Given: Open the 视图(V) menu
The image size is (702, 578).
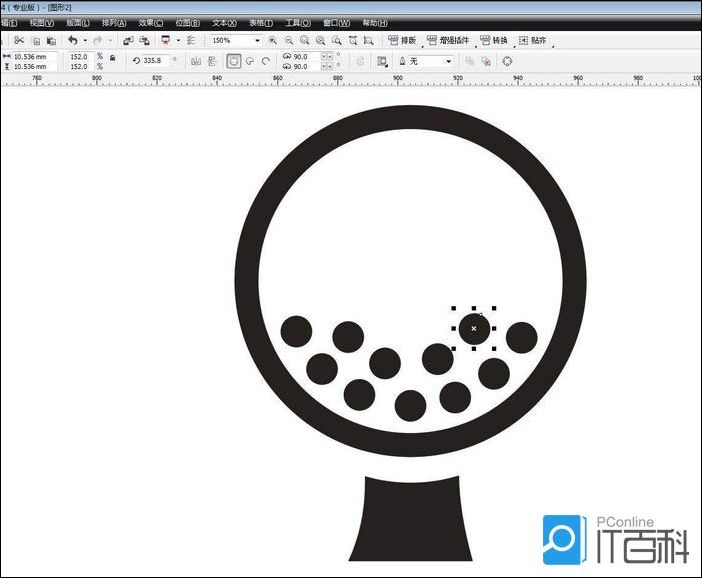Looking at the screenshot, I should click(x=42, y=23).
